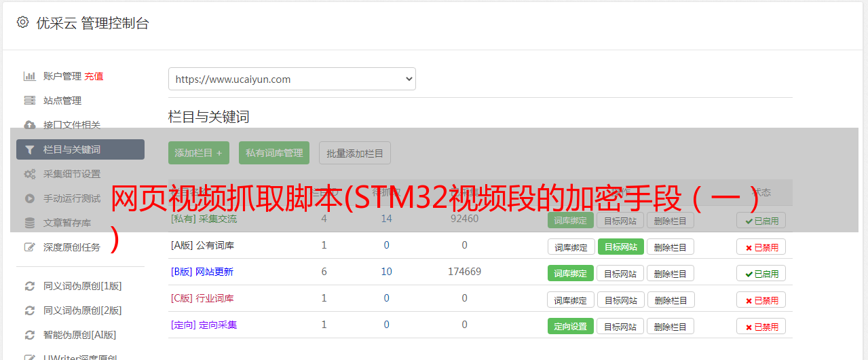The image size is (868, 360).
Task: Click 目标网站 in the 采集交流 row
Action: 620,220
